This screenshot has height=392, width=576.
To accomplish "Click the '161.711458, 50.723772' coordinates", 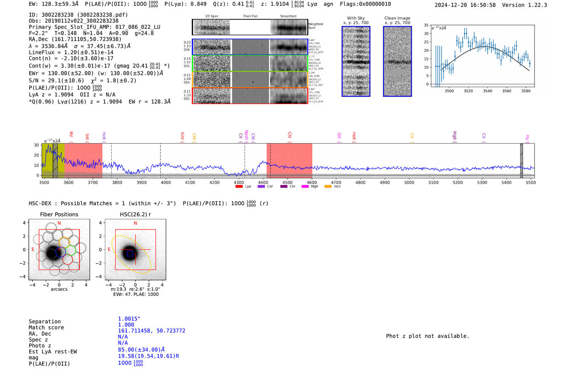I will (x=152, y=331).
